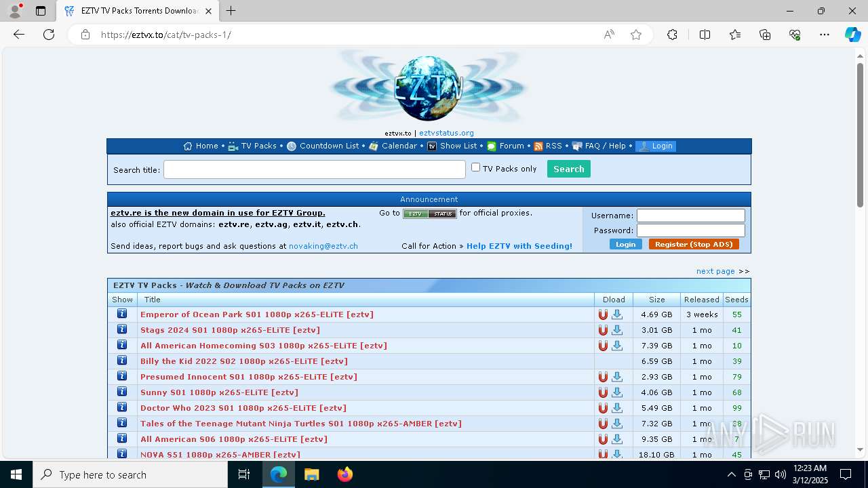Open browser Extensions icon

pos(672,35)
